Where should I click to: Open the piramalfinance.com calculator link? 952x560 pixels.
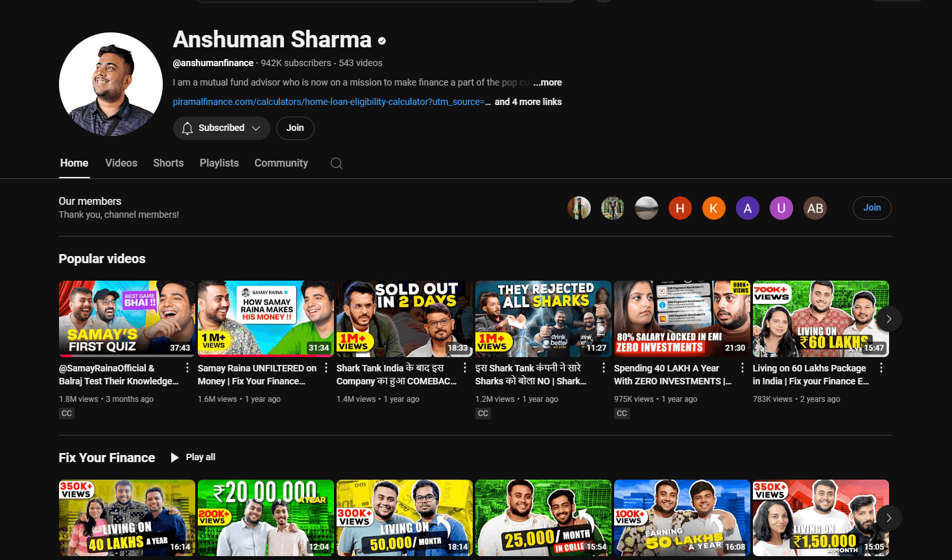coord(332,102)
